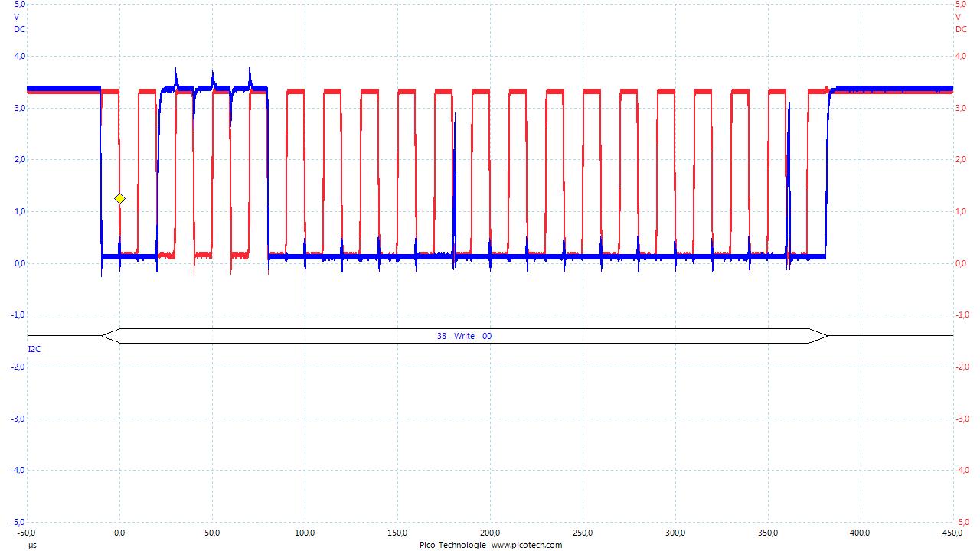Viewport: 980px width, 551px height.
Task: Click the blue axis -3,0 volt label
Action: tap(19, 419)
